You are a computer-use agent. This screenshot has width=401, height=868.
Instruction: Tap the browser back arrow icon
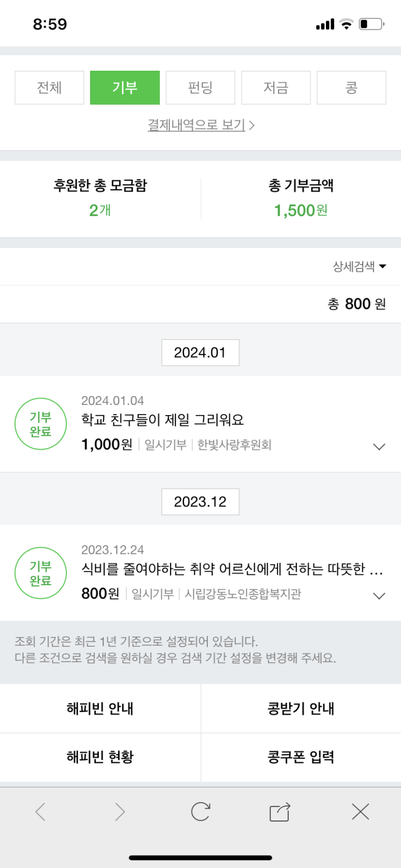pyautogui.click(x=40, y=812)
